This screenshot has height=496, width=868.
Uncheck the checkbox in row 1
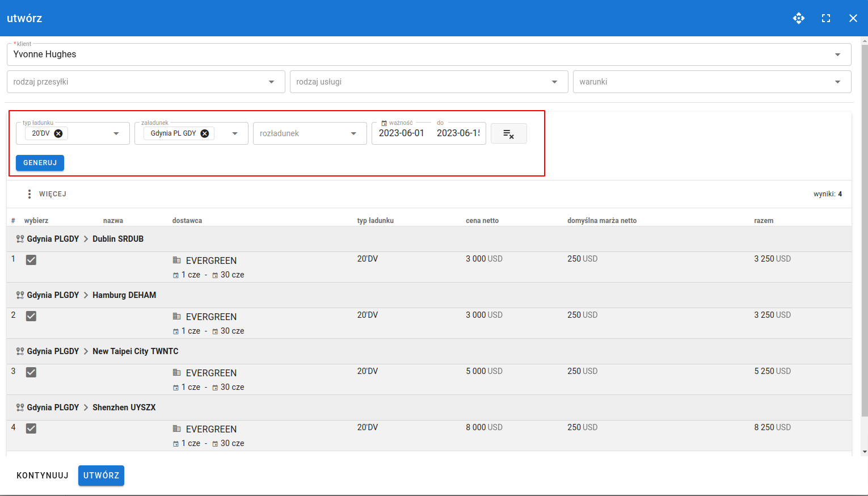[31, 260]
